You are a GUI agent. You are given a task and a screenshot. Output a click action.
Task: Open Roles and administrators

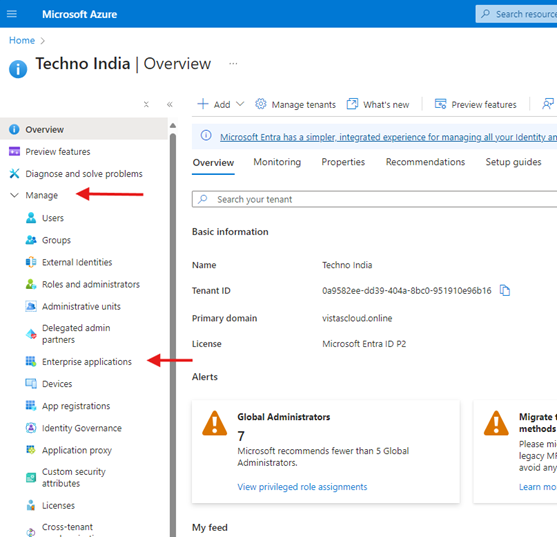pos(91,284)
